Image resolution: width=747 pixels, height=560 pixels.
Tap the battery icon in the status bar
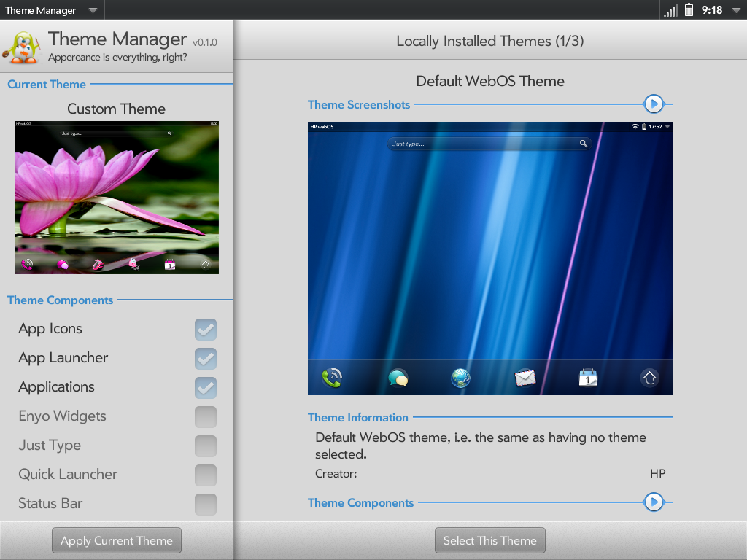tap(689, 10)
